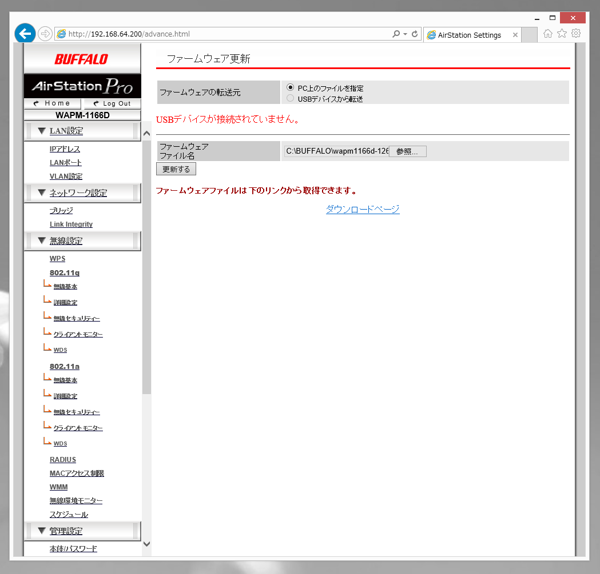Click the firmware file path field
The height and width of the screenshot is (574, 600).
[x=337, y=151]
